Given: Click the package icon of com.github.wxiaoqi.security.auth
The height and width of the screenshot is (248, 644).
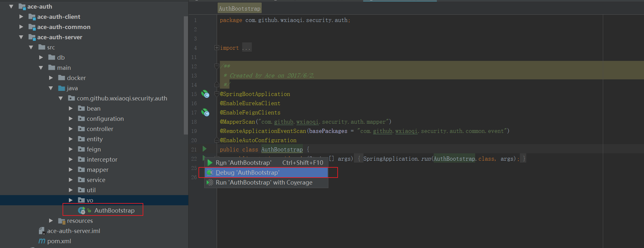Looking at the screenshot, I should [x=71, y=98].
